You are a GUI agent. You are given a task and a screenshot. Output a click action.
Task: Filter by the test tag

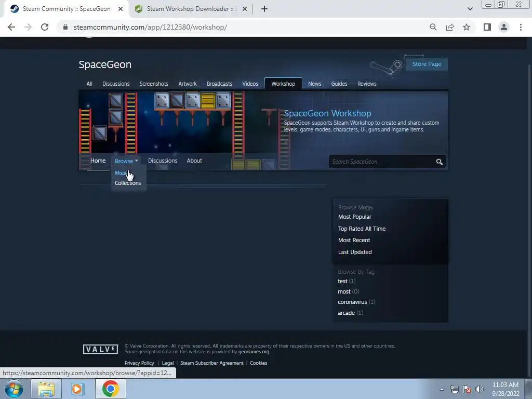(342, 281)
